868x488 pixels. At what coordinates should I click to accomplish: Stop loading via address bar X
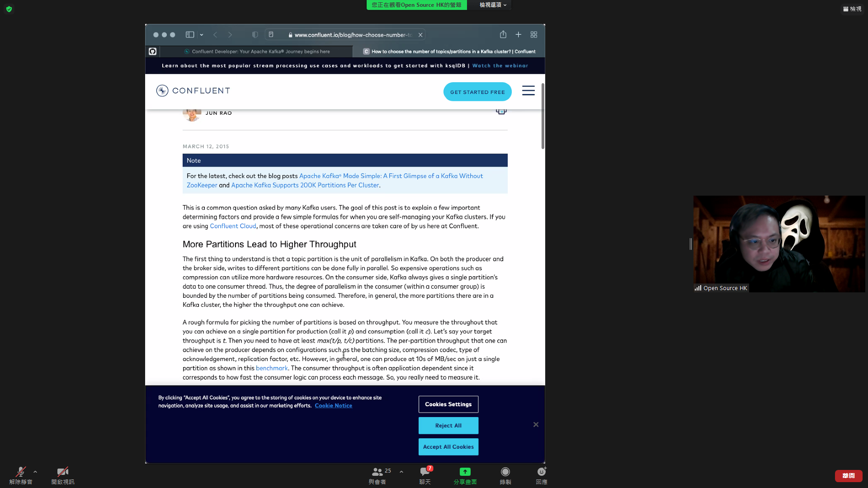pyautogui.click(x=420, y=35)
